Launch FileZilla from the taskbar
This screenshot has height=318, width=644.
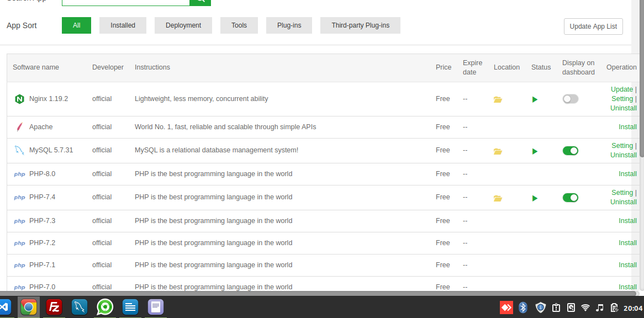click(54, 307)
